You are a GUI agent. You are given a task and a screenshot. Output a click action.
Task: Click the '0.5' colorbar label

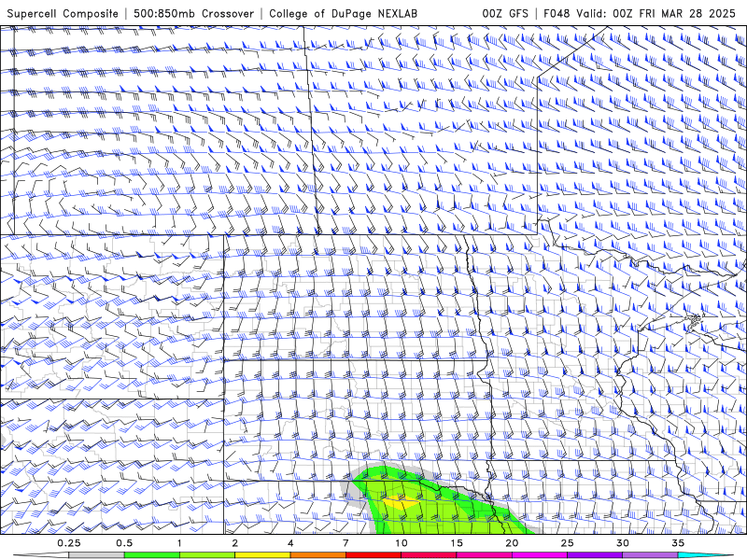click(x=124, y=543)
